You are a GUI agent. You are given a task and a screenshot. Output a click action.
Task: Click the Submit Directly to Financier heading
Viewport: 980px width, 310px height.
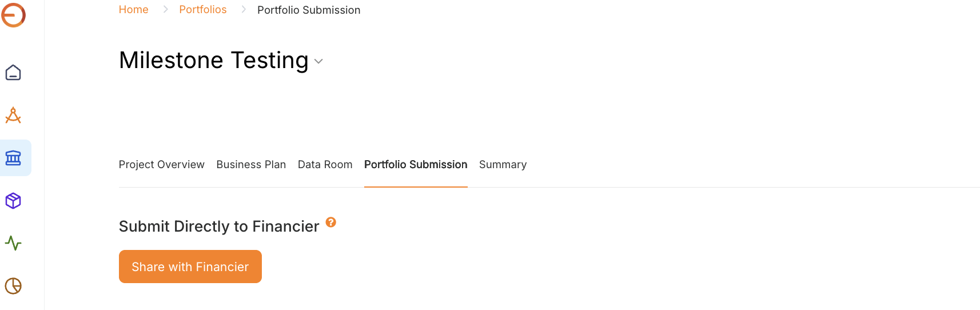(219, 226)
